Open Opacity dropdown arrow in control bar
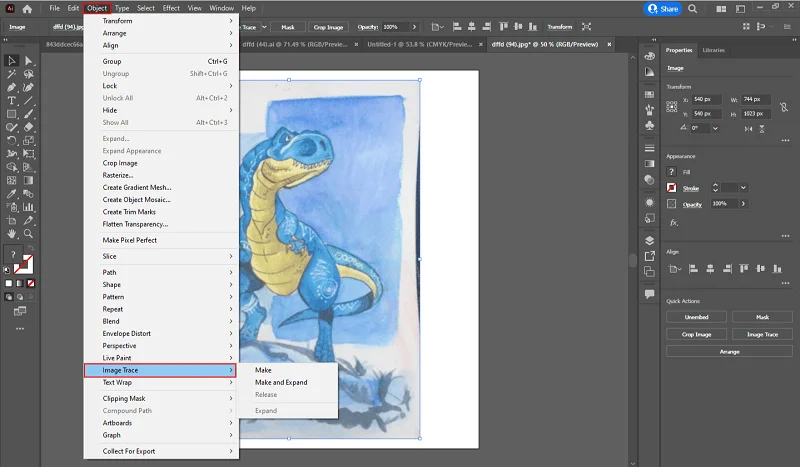Screen dimensions: 800x467 [x=414, y=27]
